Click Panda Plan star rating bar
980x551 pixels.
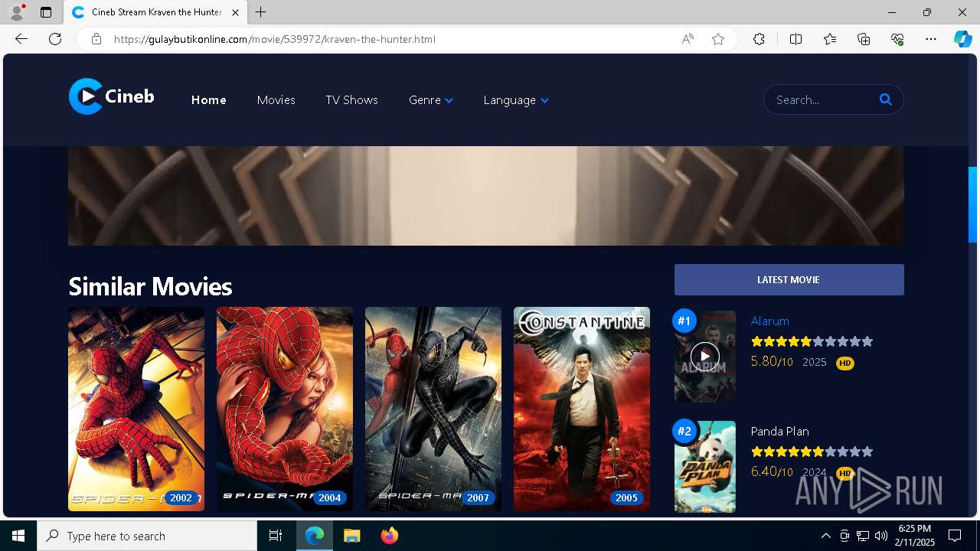tap(812, 452)
